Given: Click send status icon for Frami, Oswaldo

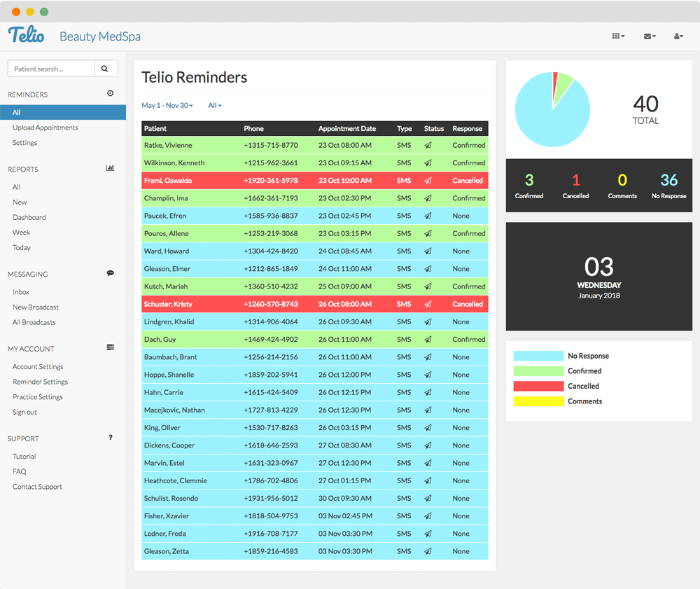Looking at the screenshot, I should click(428, 181).
